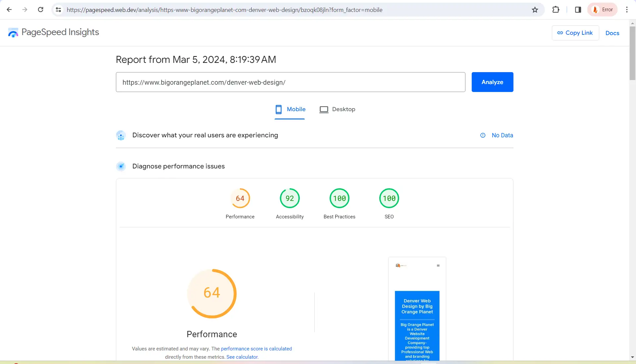Click 'Discover what your real users are experiencing'
636x364 pixels.
205,135
